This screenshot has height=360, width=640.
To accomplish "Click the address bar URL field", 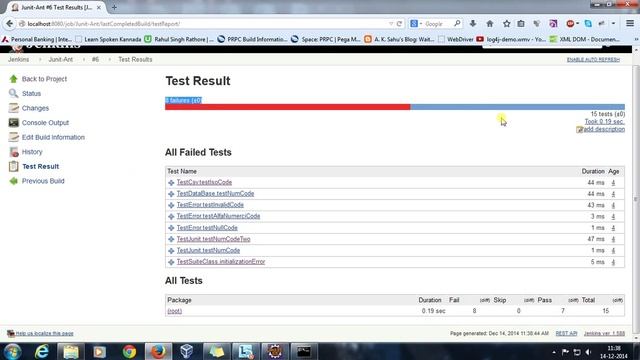I will click(204, 24).
